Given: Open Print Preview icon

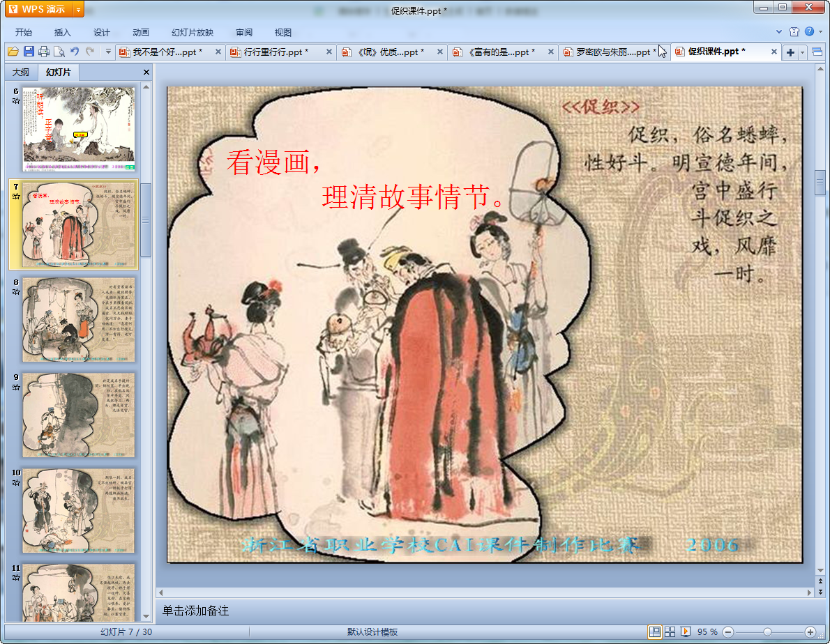Looking at the screenshot, I should [x=59, y=52].
